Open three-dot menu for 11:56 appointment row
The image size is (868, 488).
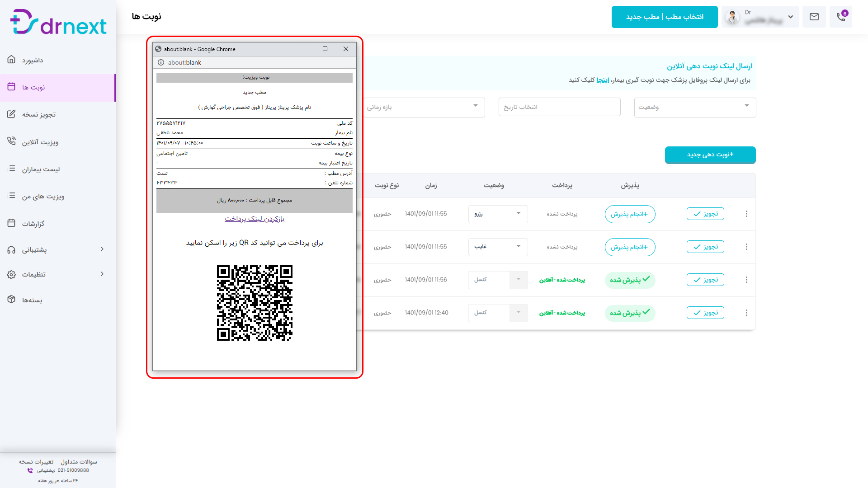tap(746, 280)
